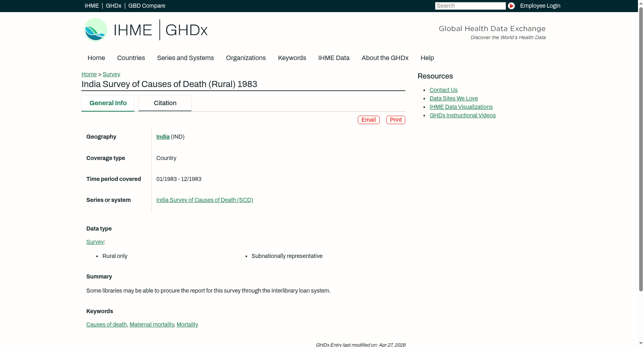Open Employee Login
Screen dimensions: 644x347
click(x=540, y=6)
